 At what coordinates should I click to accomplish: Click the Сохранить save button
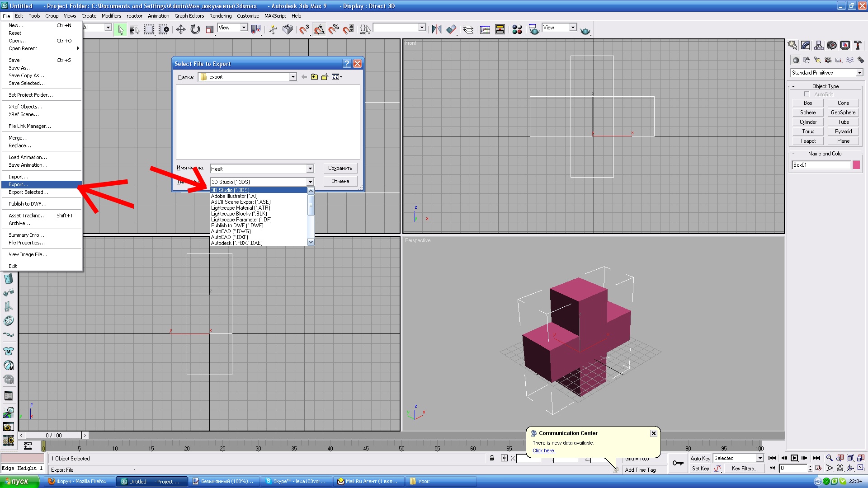coord(340,168)
